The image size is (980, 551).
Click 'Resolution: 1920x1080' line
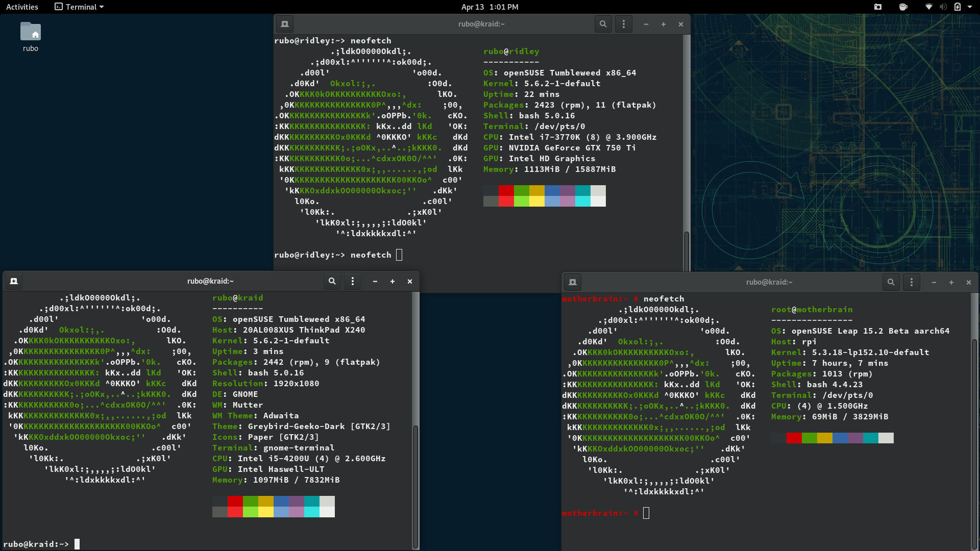coord(265,383)
